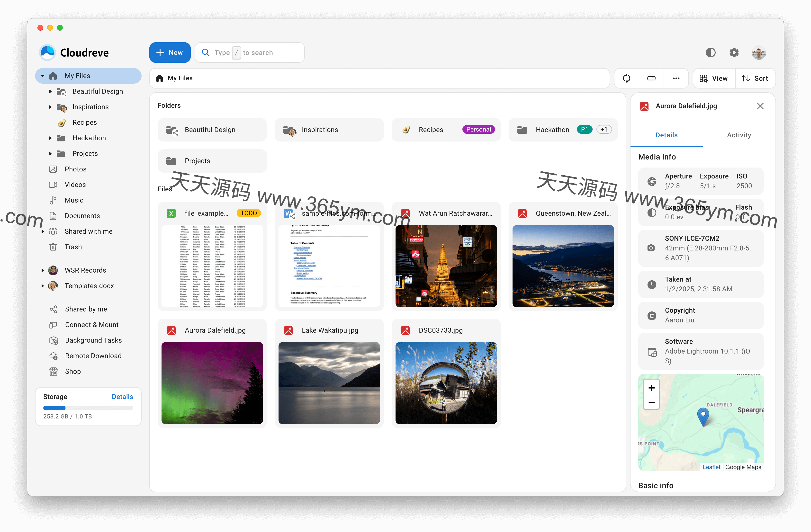
Task: Open Videos in the sidebar
Action: 75,185
